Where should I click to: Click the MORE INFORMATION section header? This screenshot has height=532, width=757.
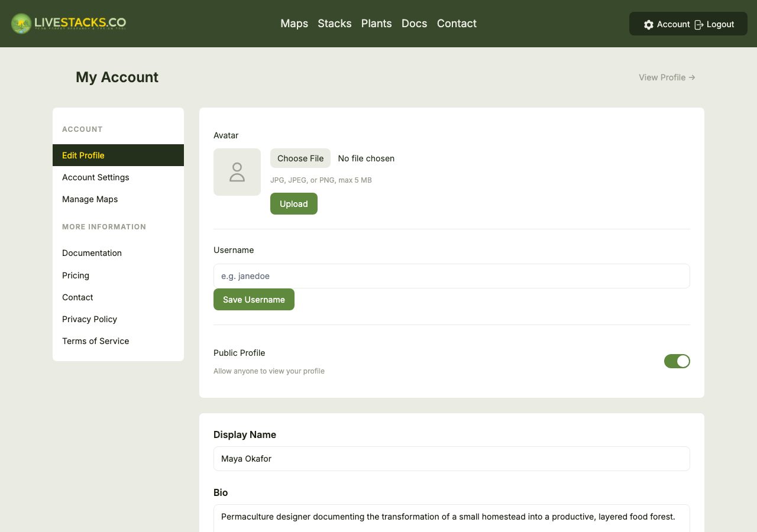[104, 227]
